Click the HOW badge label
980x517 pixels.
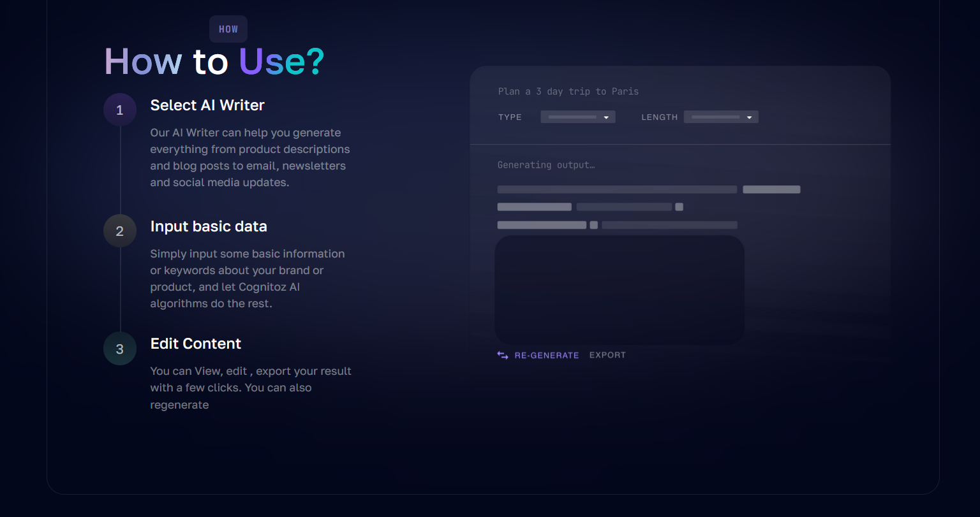click(228, 29)
